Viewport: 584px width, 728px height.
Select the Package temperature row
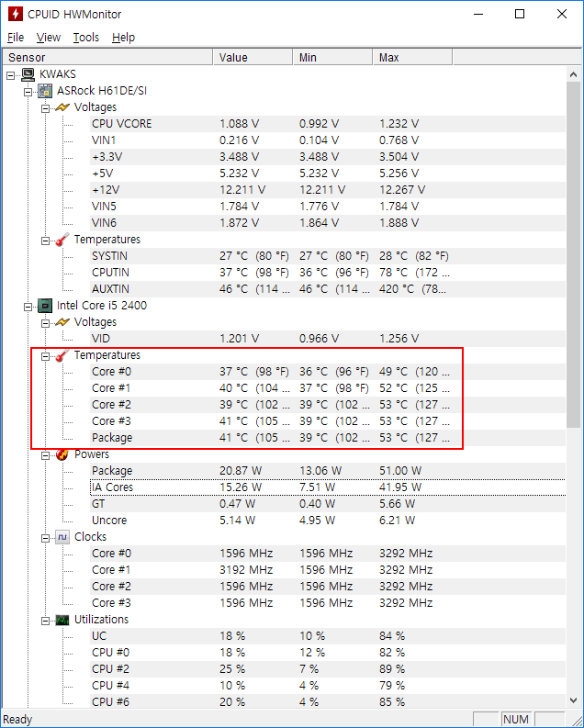click(328, 438)
